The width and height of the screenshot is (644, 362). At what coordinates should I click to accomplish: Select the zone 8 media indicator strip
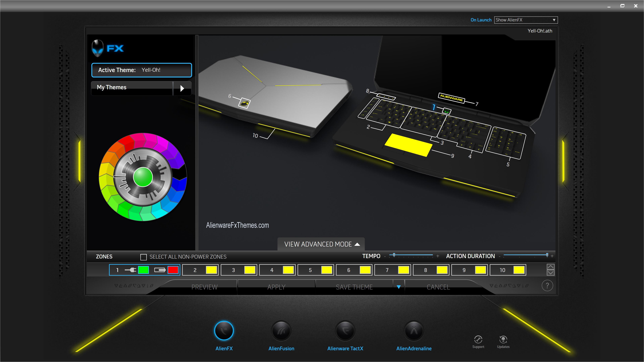[x=386, y=97]
